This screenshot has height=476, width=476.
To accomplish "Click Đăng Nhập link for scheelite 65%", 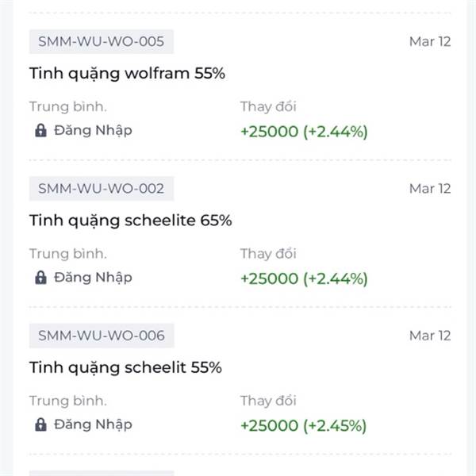I will tap(93, 277).
